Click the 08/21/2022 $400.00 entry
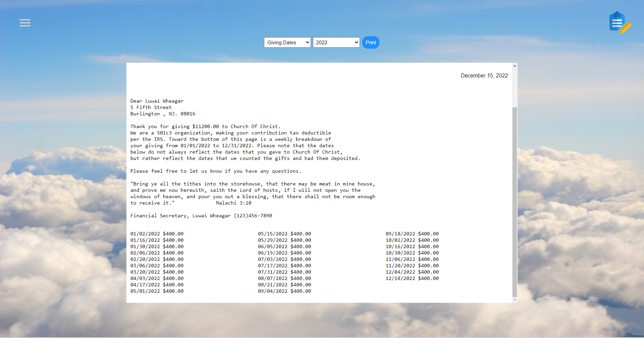Image resolution: width=644 pixels, height=338 pixels. (284, 285)
